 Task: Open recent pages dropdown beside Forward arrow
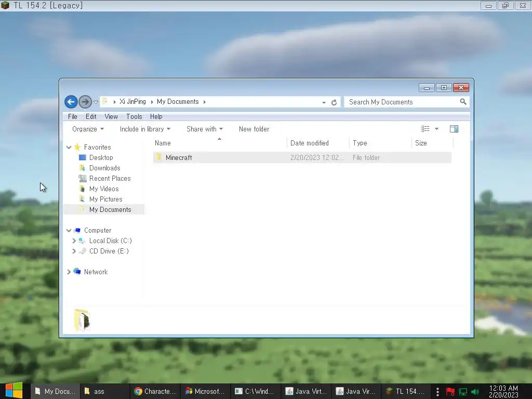[x=96, y=102]
